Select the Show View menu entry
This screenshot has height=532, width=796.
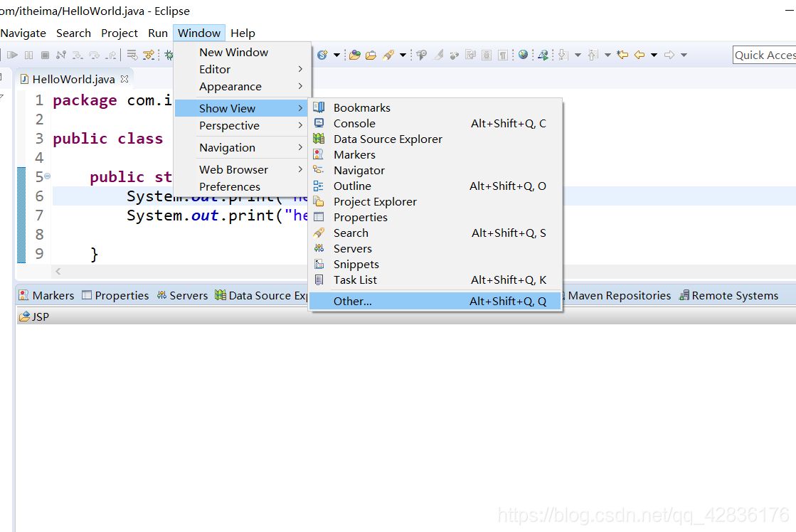242,108
